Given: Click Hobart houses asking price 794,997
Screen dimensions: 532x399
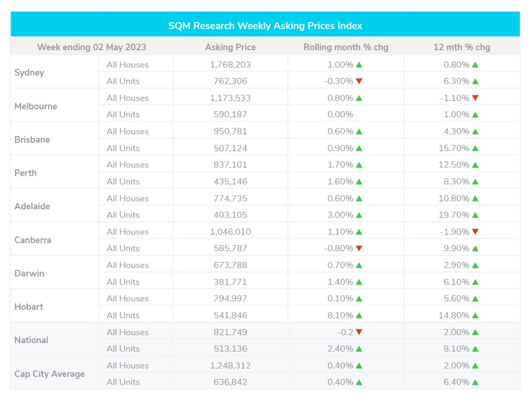Looking at the screenshot, I should (x=231, y=298).
